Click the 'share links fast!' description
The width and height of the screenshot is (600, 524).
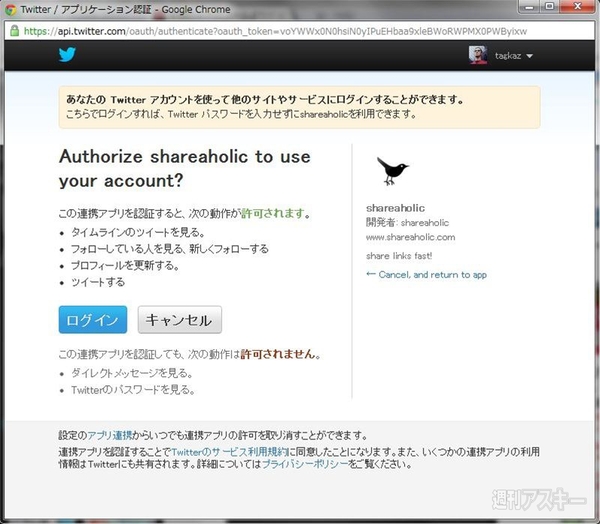399,256
